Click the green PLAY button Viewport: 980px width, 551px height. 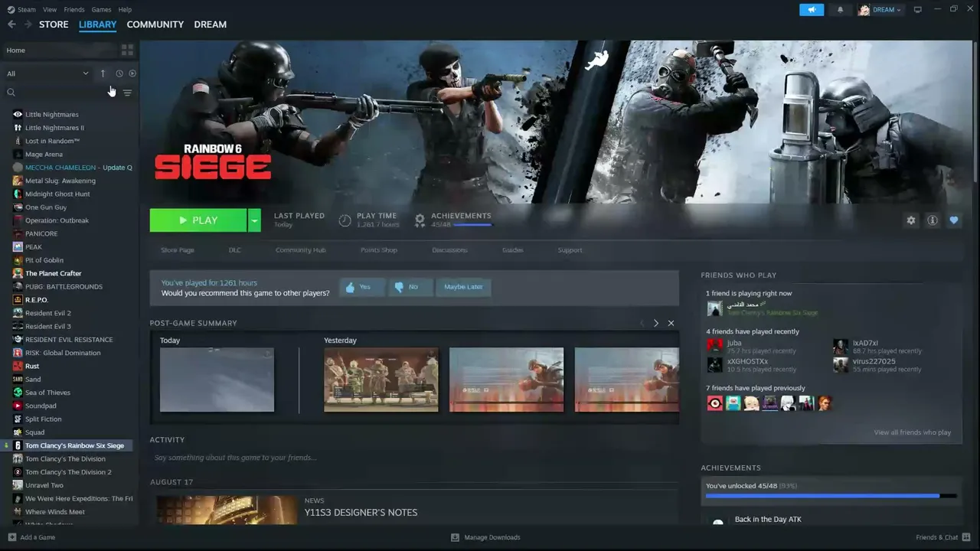(198, 220)
